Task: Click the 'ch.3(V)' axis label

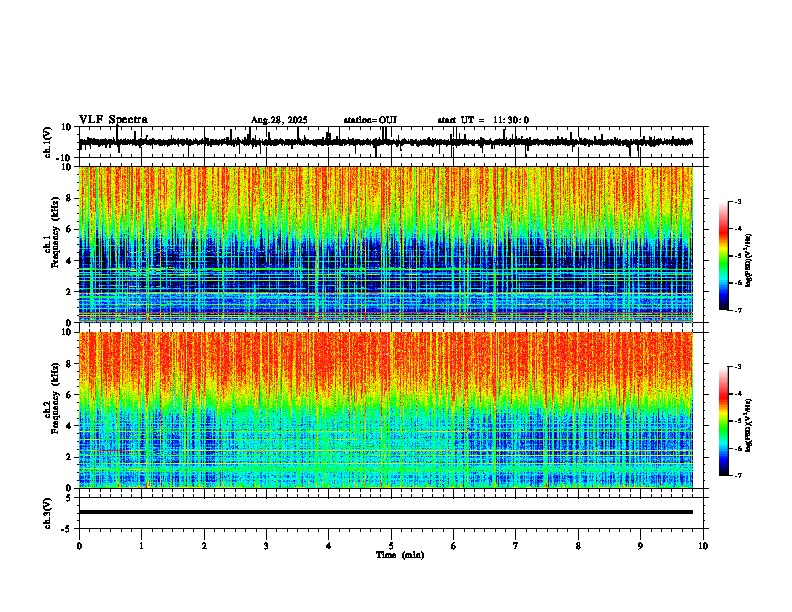Action: click(x=48, y=513)
